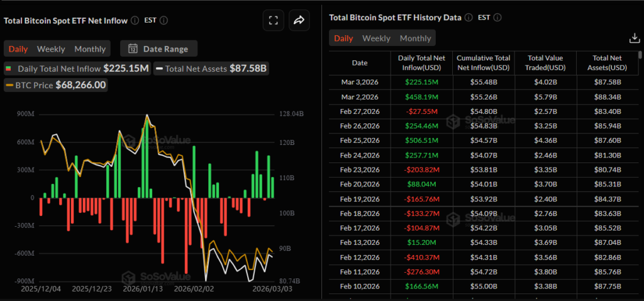Click info icon beside Net Inflow title

point(134,20)
